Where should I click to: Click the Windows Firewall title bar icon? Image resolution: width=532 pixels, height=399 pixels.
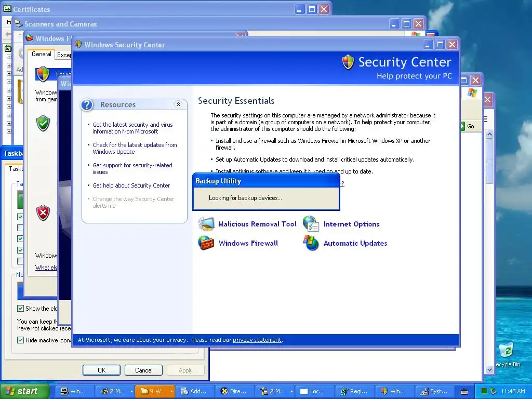(30, 38)
